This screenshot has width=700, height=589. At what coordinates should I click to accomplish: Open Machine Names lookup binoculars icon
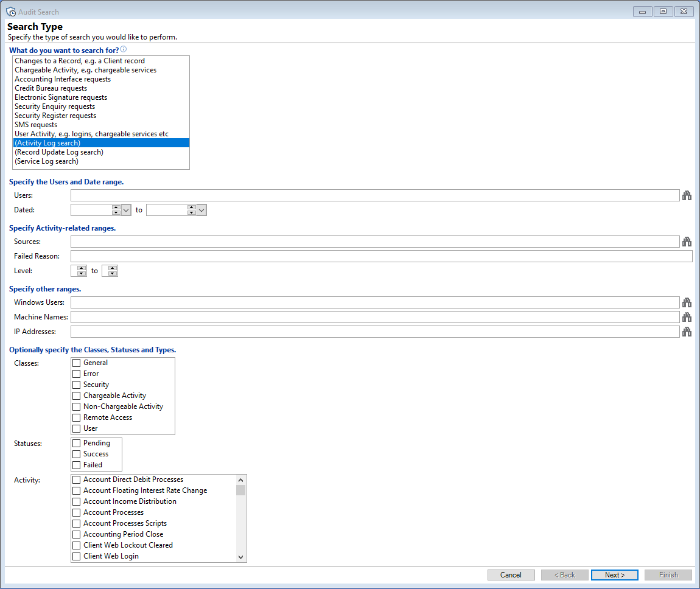click(687, 317)
